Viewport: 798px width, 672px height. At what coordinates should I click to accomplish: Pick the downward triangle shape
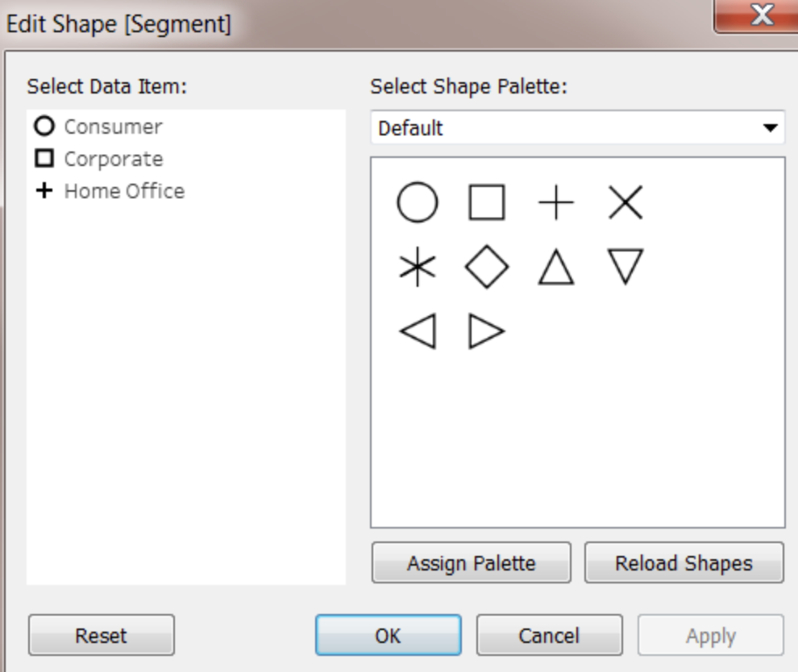(626, 267)
